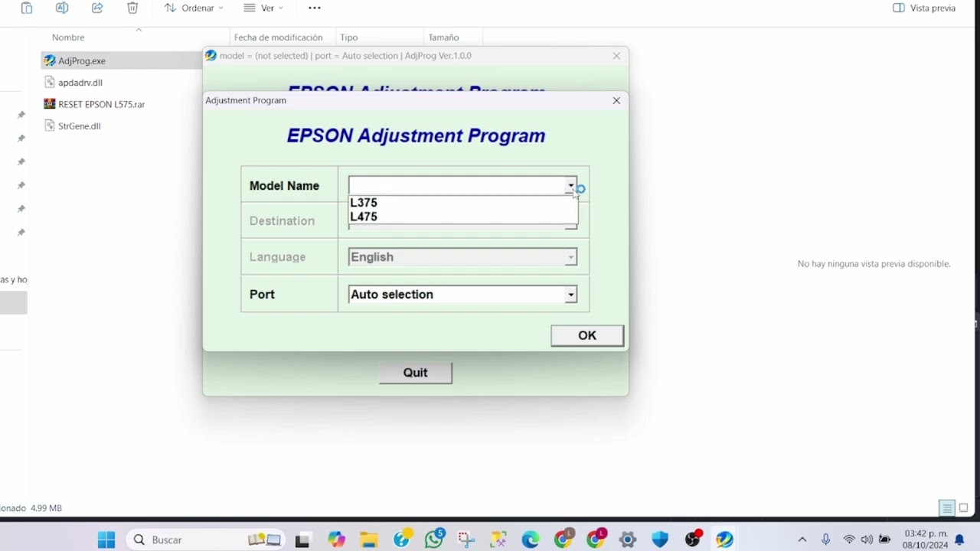Confirm with the OK button
The width and height of the screenshot is (980, 551).
point(587,335)
